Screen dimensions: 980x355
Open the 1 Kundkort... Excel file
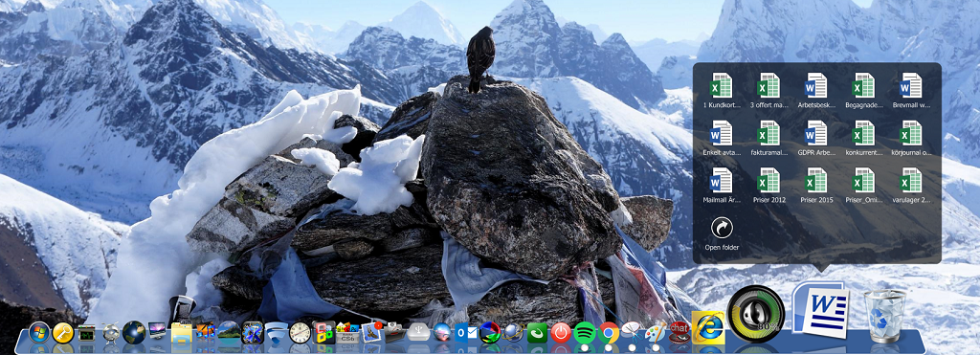(x=722, y=91)
